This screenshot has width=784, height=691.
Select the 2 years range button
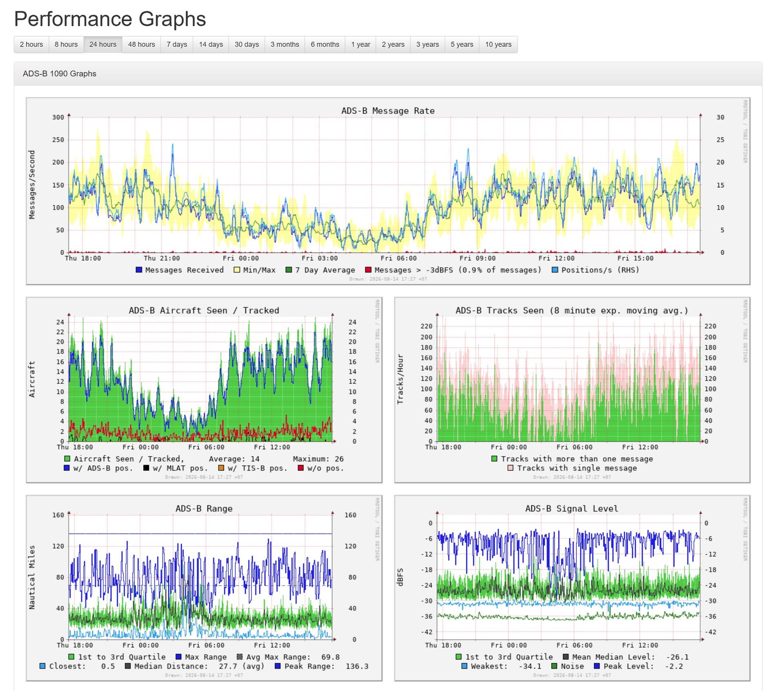click(x=393, y=44)
